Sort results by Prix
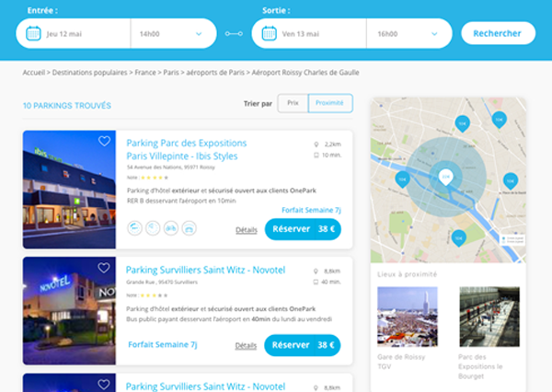 point(293,104)
